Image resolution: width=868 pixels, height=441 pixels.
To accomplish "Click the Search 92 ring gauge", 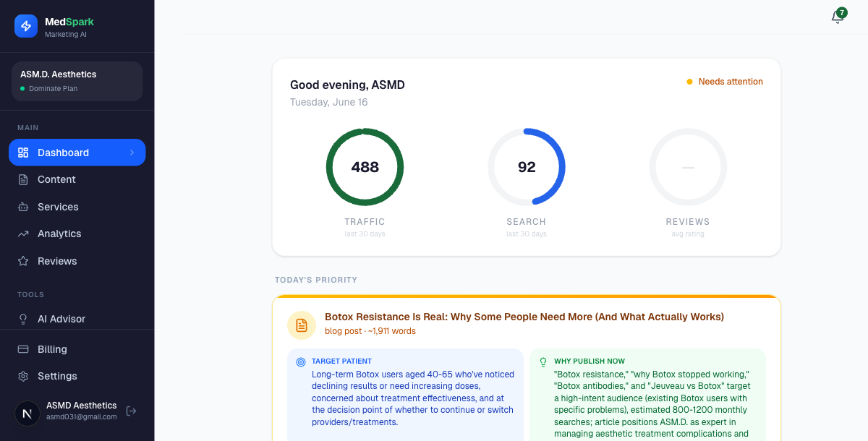I will [x=527, y=167].
